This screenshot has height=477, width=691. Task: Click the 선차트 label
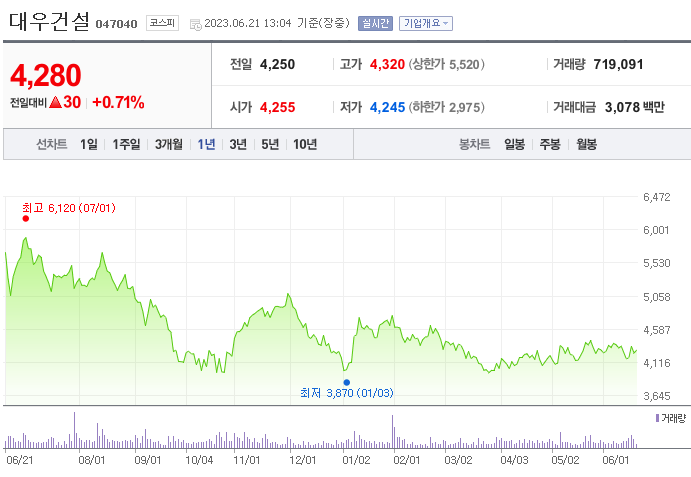pos(52,144)
